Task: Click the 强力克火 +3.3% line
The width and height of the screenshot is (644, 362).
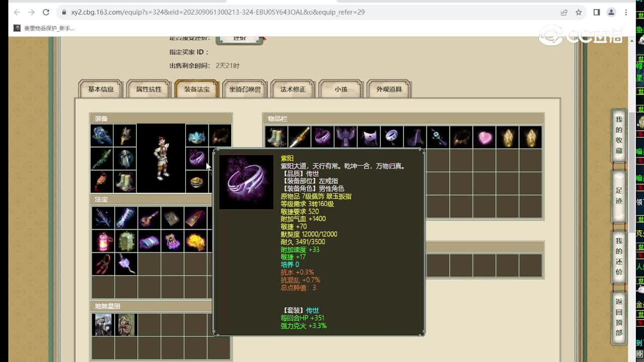Action: point(303,326)
